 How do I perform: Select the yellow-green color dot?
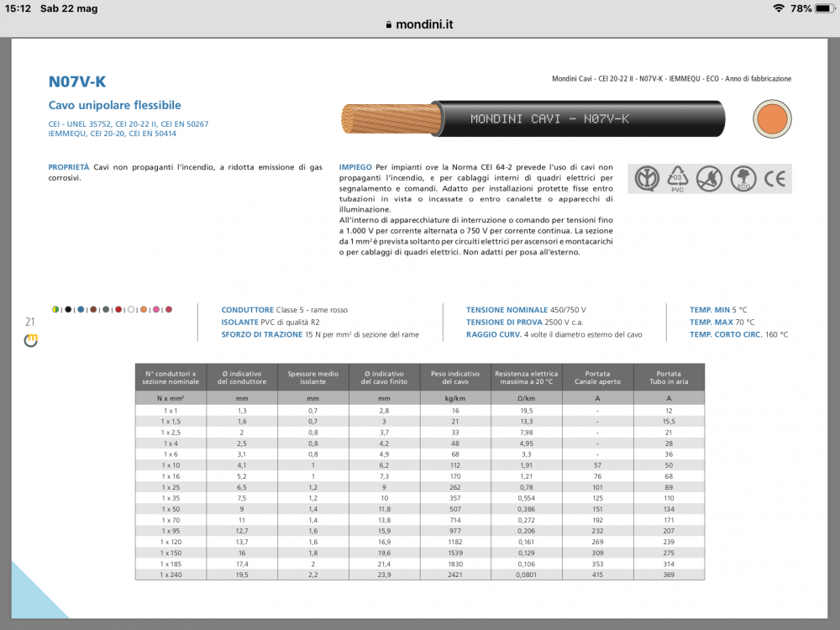(x=55, y=310)
